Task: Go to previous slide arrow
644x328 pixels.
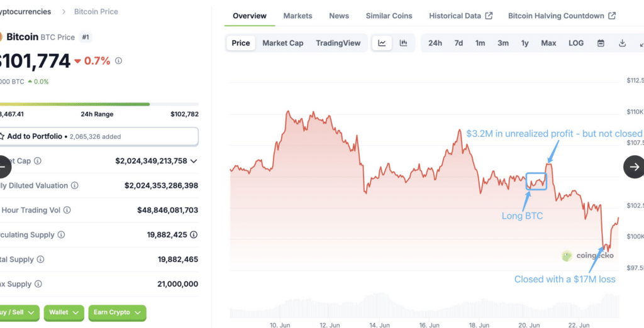Action: click(4, 167)
